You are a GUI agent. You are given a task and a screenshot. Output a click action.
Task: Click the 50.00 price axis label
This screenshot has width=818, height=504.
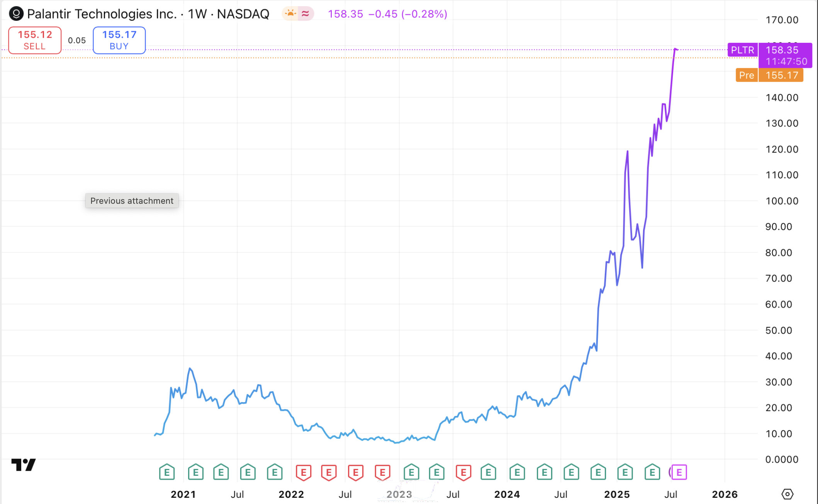point(779,330)
